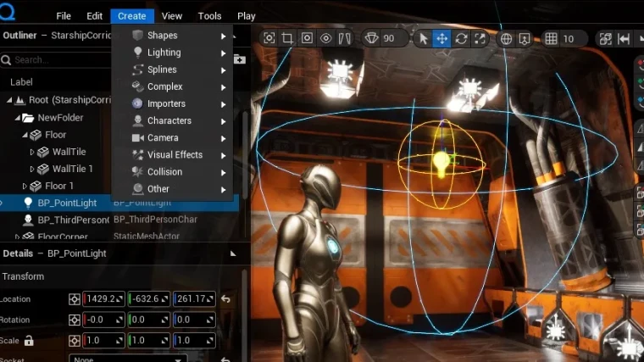
Task: Click the Label column header
Action: 21,82
